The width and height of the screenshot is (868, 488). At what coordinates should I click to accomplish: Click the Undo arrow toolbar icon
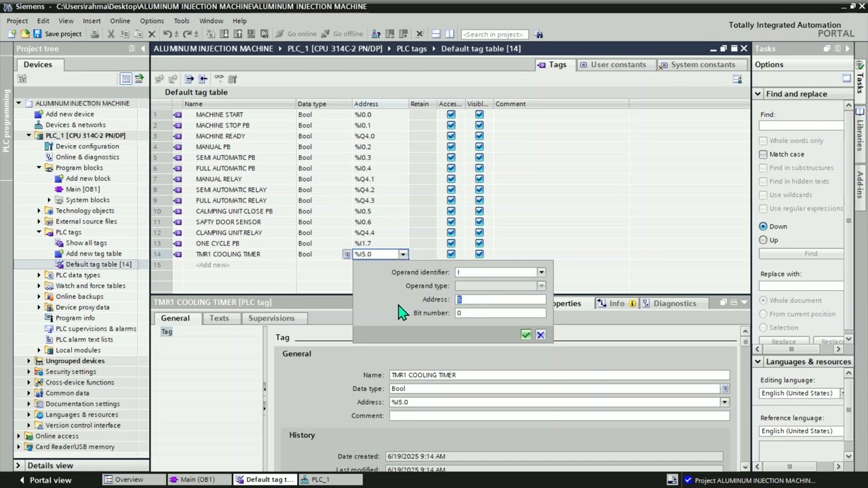[167, 34]
